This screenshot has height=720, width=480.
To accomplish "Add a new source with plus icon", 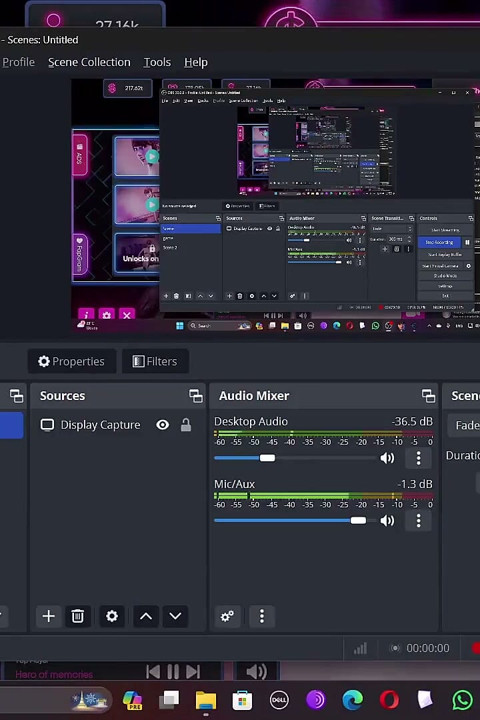I will [x=49, y=616].
